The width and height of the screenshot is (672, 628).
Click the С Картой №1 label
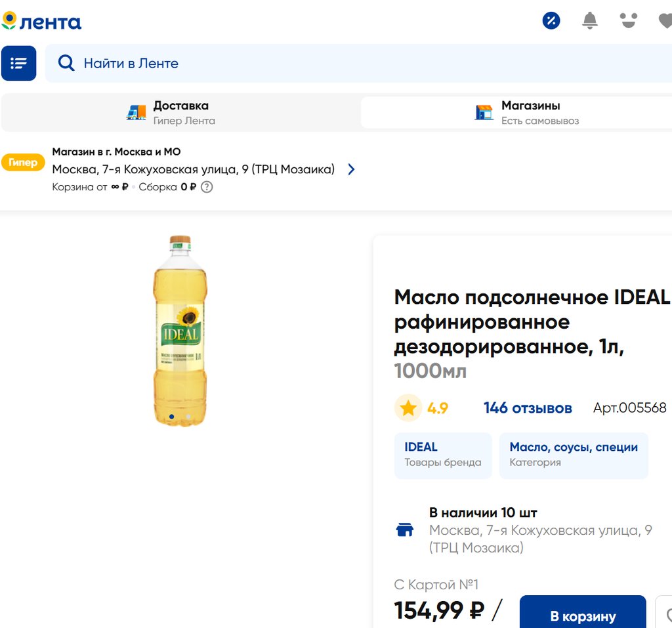436,584
